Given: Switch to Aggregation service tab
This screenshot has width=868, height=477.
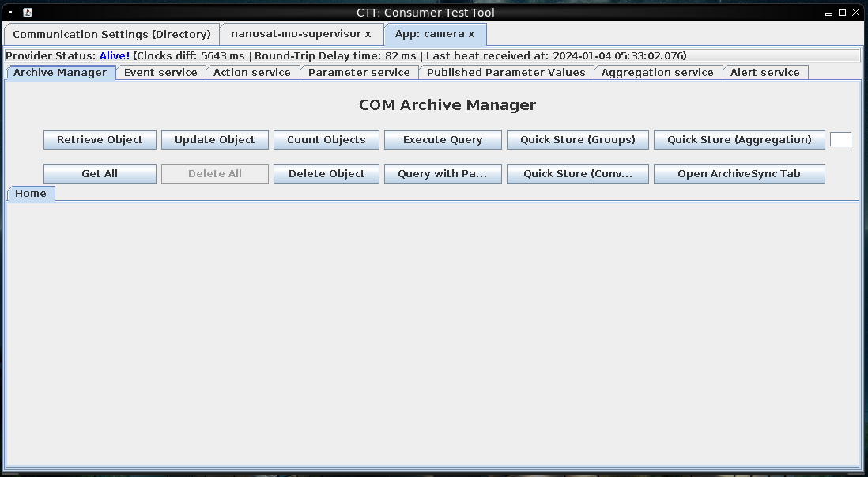Looking at the screenshot, I should click(x=657, y=72).
